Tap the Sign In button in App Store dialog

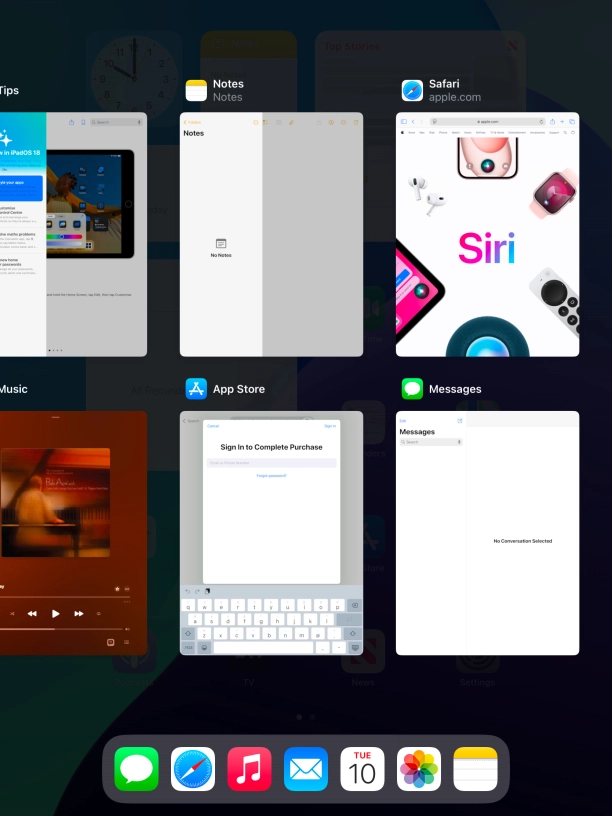coord(330,426)
